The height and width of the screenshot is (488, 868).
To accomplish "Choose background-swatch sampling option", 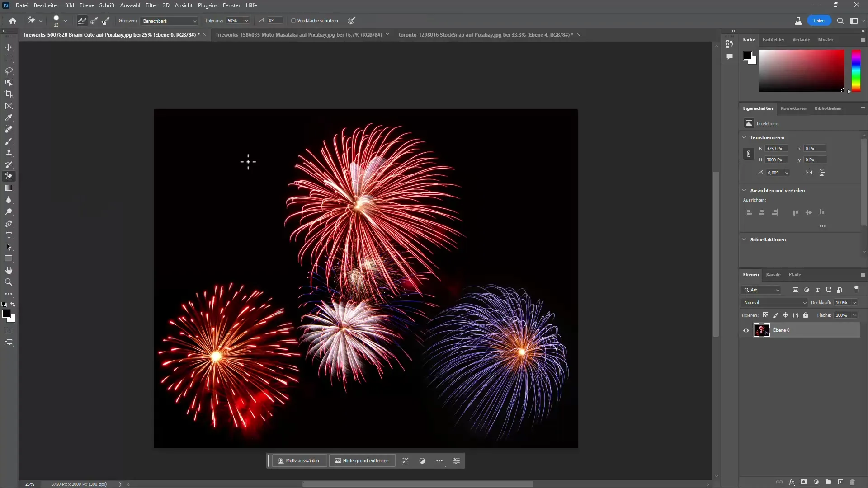I will click(105, 20).
